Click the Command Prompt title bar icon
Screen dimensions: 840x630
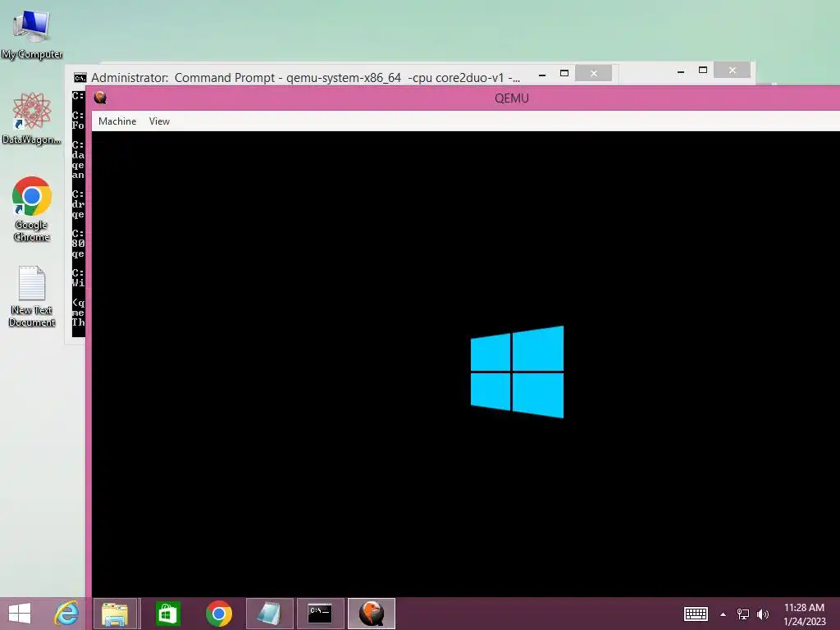(x=80, y=78)
